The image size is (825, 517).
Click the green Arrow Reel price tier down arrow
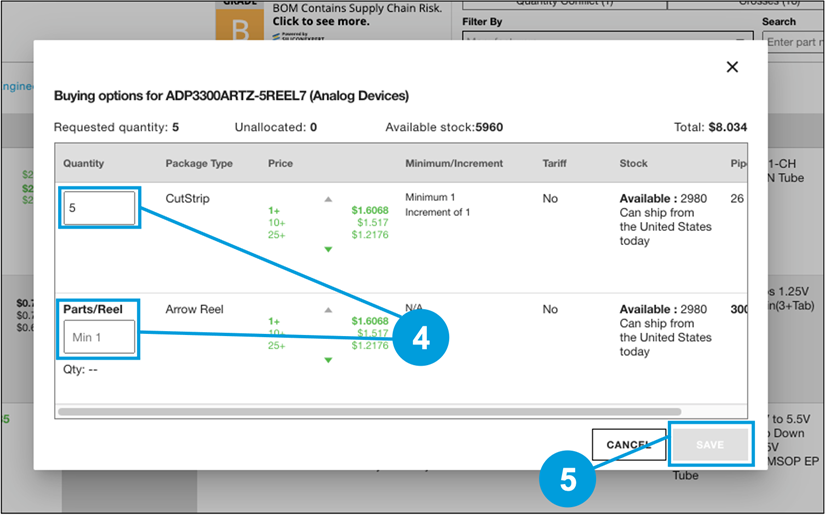point(327,360)
